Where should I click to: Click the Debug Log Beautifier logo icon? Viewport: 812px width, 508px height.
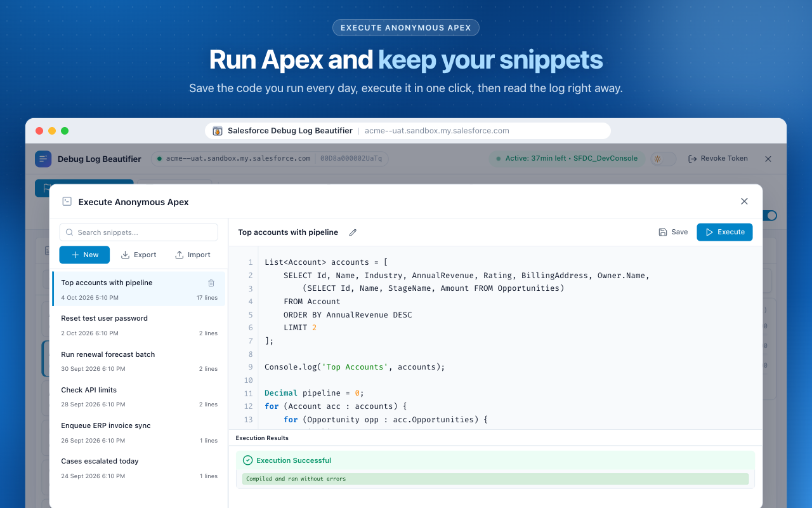pos(43,159)
